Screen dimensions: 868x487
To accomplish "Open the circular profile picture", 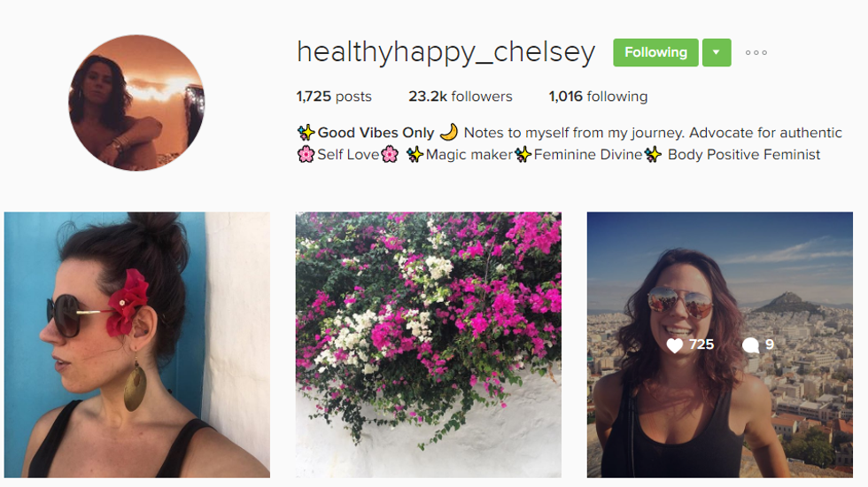I will 136,103.
